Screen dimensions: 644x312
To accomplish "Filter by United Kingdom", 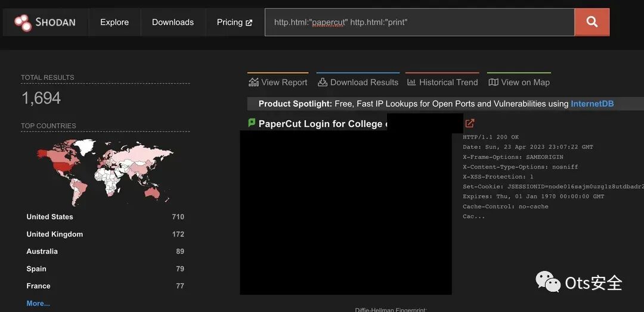I will click(x=55, y=234).
